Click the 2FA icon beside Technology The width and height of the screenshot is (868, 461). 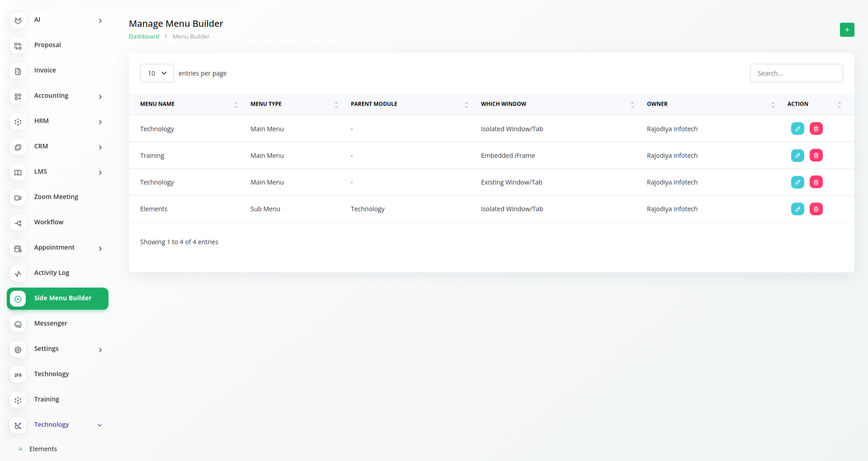[18, 375]
